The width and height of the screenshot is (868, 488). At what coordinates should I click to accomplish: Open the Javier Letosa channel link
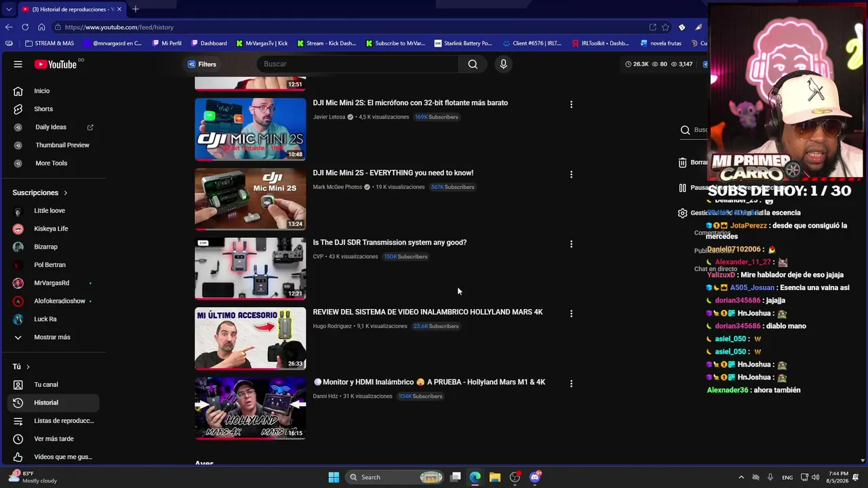coord(329,117)
